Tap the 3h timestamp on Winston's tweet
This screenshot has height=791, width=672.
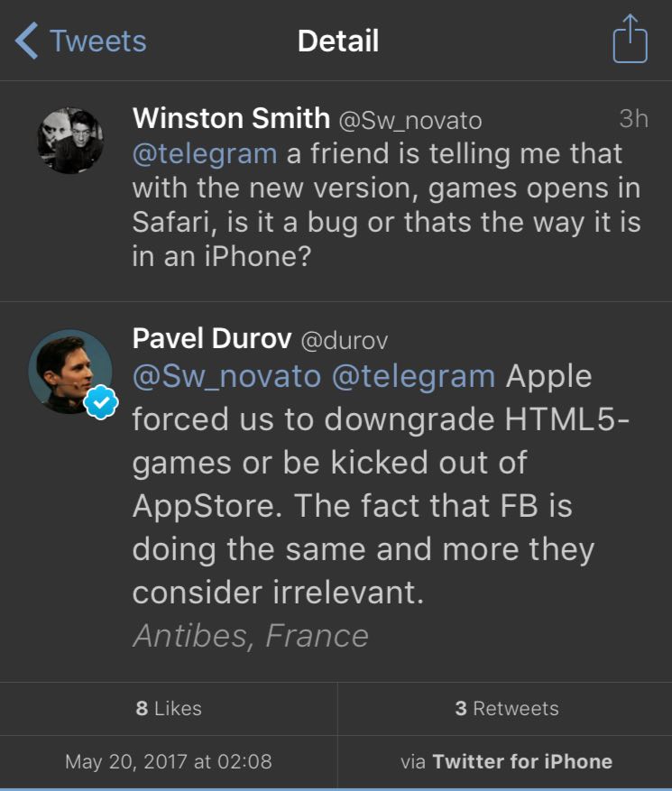[633, 119]
